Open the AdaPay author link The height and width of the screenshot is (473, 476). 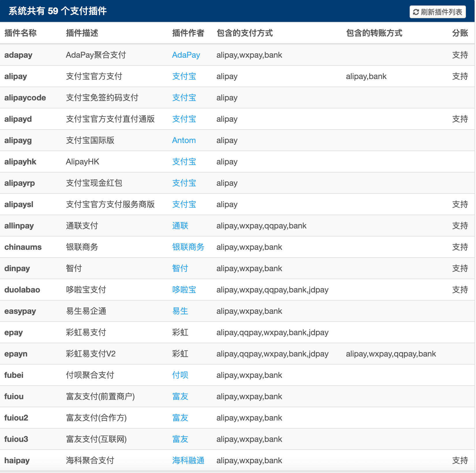[x=186, y=55]
